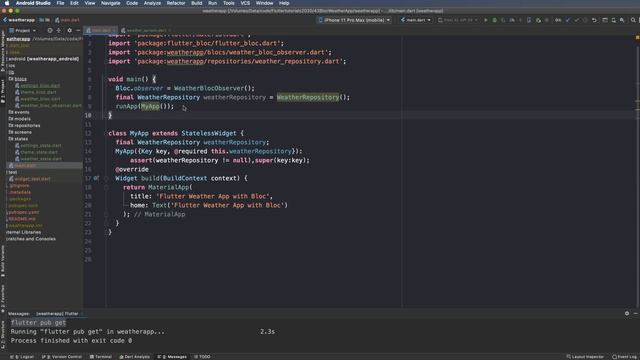This screenshot has width=640, height=360.
Task: Open Search Everywhere magnifier icon
Action: [x=633, y=20]
